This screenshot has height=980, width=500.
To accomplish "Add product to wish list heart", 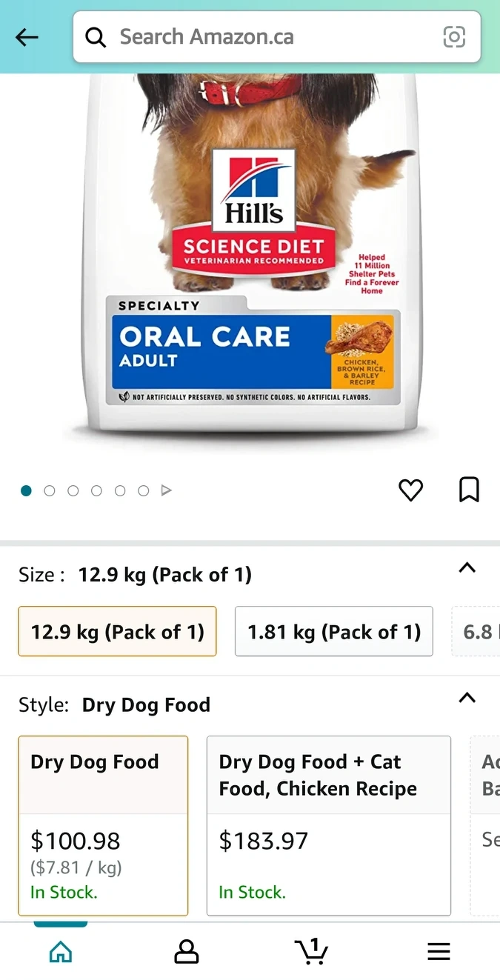I will click(410, 490).
